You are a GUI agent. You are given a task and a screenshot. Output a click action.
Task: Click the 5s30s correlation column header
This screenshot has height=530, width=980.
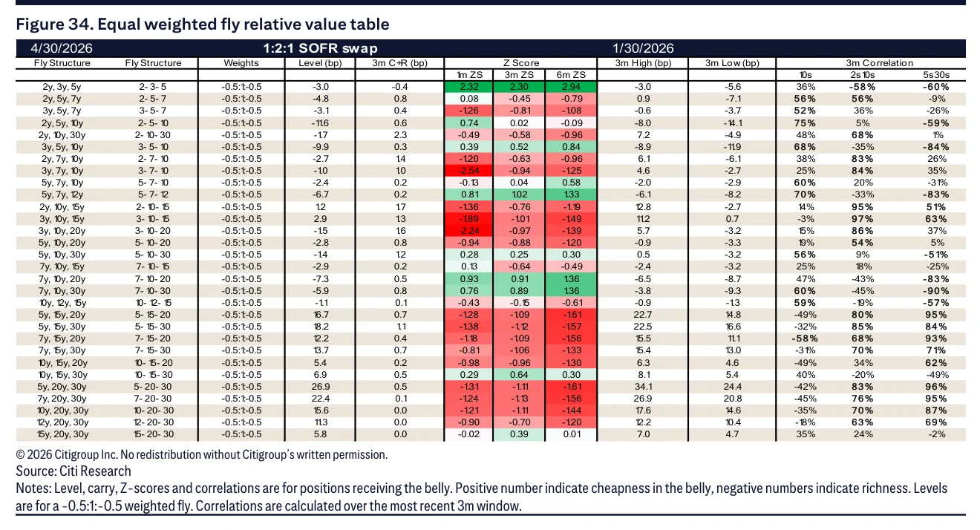[934, 75]
